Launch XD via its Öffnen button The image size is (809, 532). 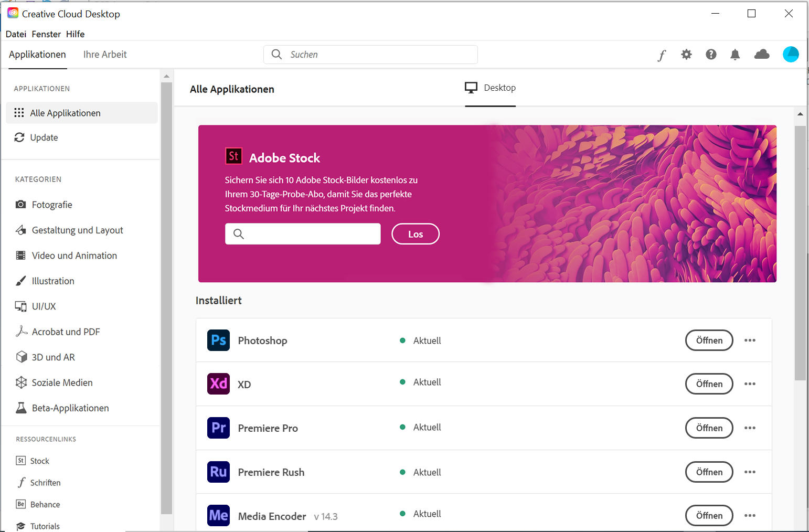(x=709, y=384)
